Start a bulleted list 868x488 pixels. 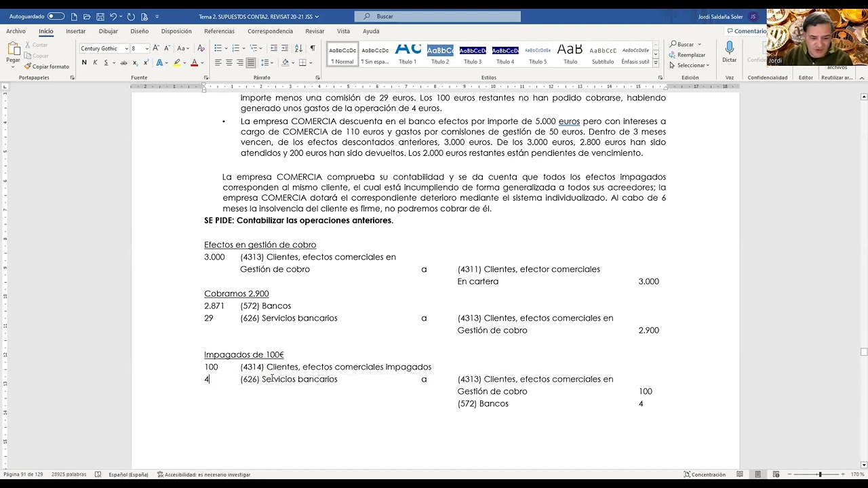(218, 48)
